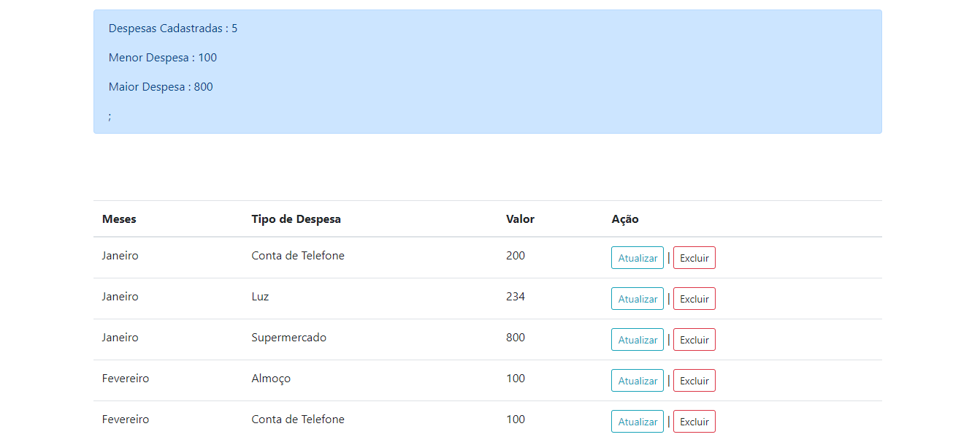Click the value 234 for Luz
Screen dimensions: 980x448
click(x=515, y=296)
